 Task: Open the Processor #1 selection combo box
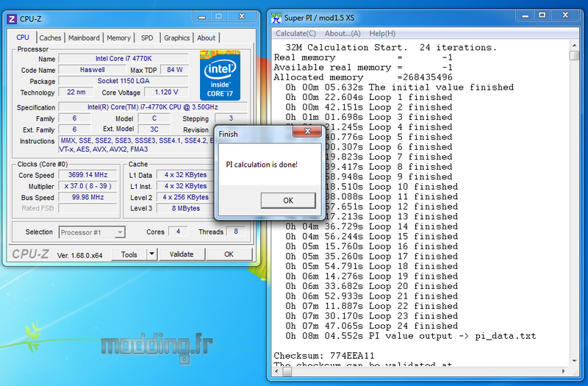click(92, 232)
